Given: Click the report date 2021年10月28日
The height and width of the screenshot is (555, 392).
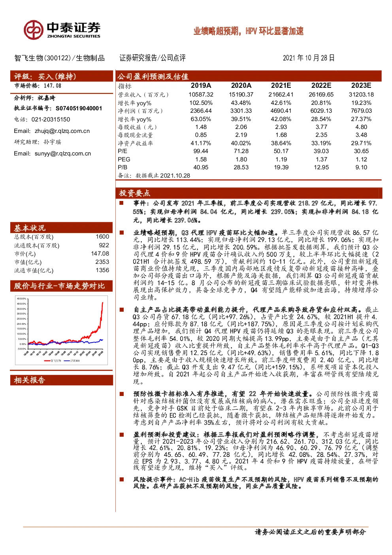Looking at the screenshot, I should click(309, 58).
